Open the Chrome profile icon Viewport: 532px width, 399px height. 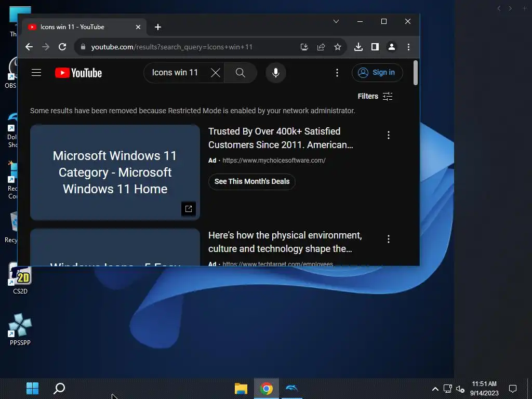(392, 47)
